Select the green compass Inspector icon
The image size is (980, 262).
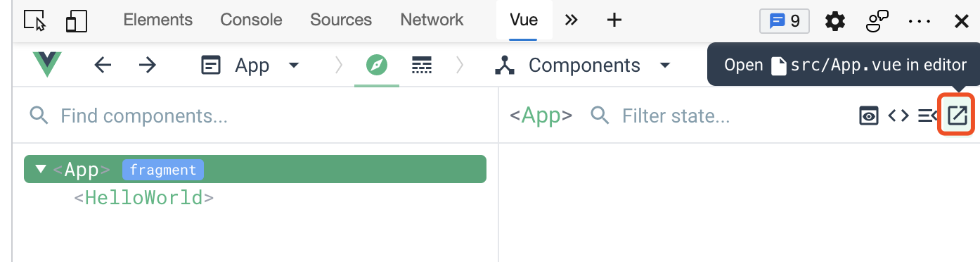[x=377, y=65]
